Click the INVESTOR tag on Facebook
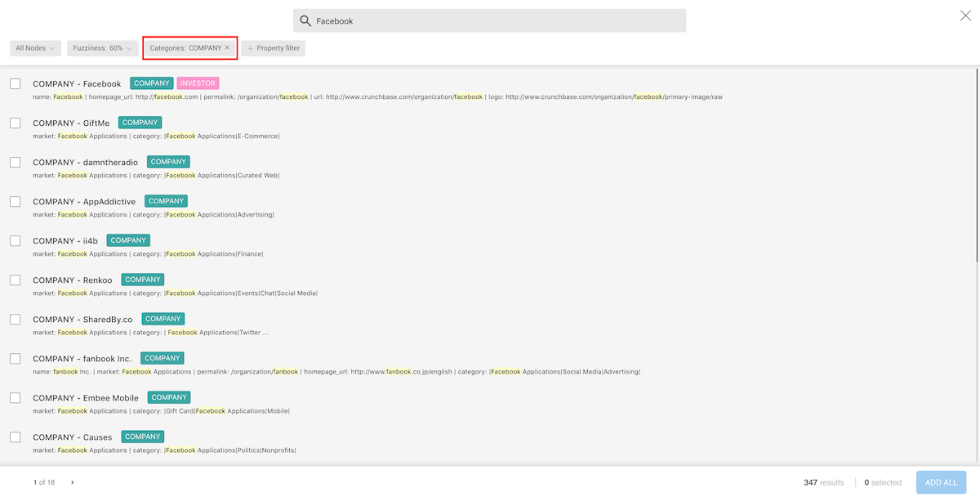 198,83
